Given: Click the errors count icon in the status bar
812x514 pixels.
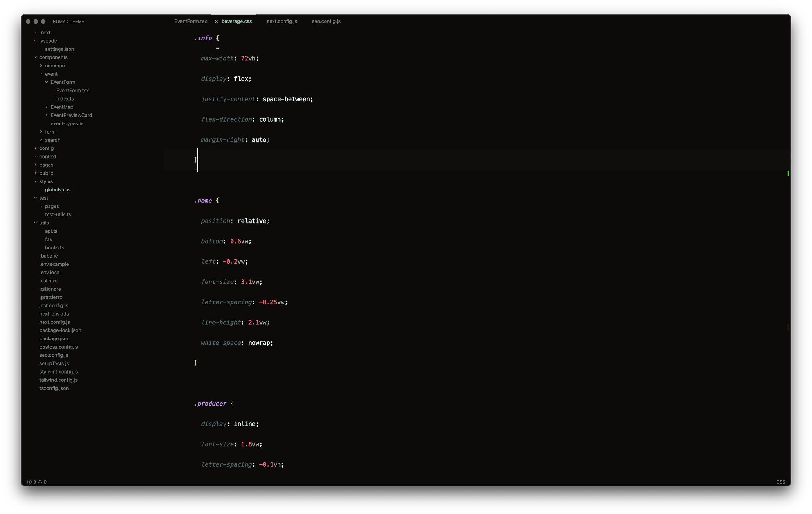Looking at the screenshot, I should coord(29,482).
